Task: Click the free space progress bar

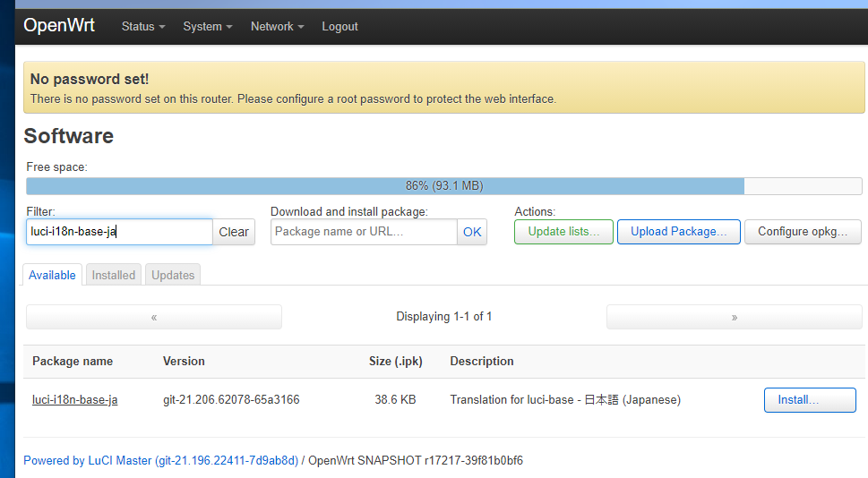Action: pyautogui.click(x=444, y=186)
